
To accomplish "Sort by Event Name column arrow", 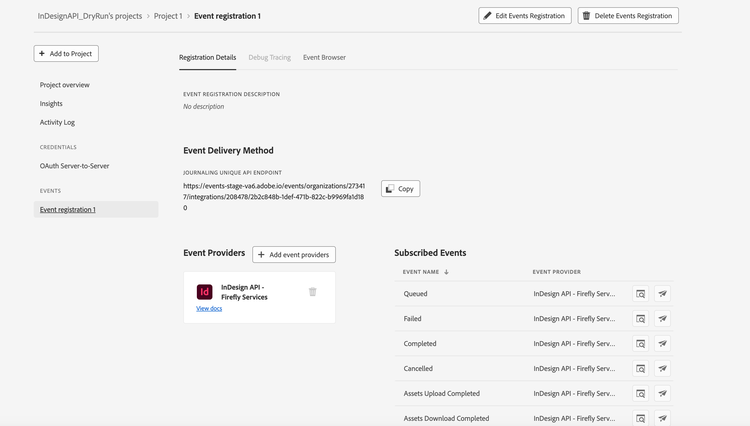I will click(446, 272).
